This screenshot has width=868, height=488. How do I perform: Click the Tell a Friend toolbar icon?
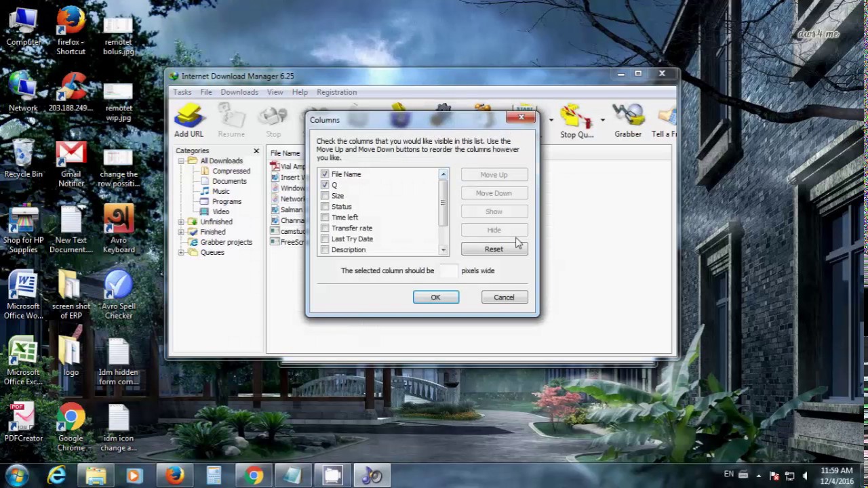666,121
